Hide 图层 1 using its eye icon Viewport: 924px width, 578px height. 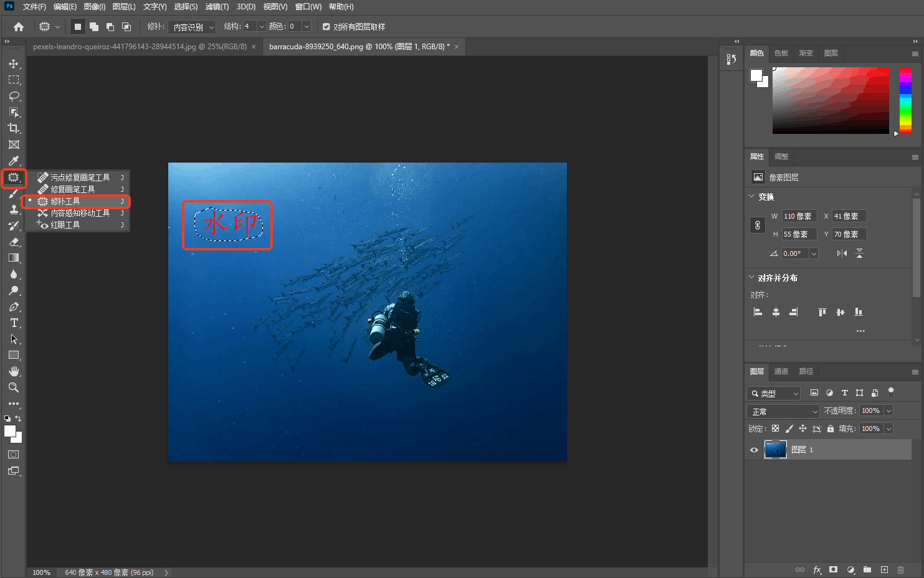tap(754, 450)
